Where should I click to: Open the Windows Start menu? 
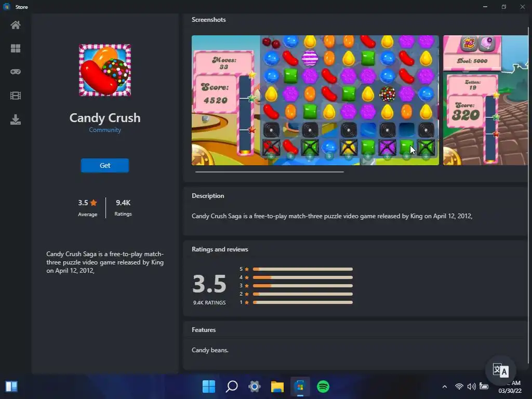coord(209,387)
